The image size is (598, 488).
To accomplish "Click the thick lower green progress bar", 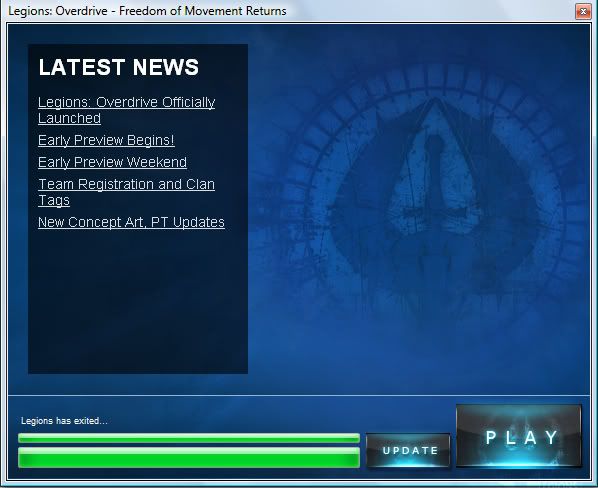I will click(189, 458).
